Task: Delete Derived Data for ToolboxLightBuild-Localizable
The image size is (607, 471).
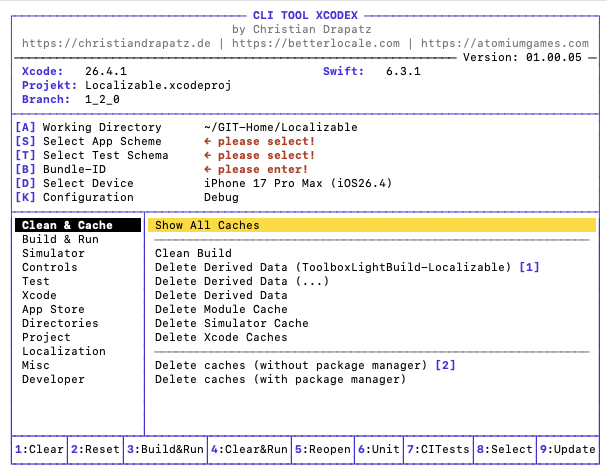Action: (x=335, y=267)
